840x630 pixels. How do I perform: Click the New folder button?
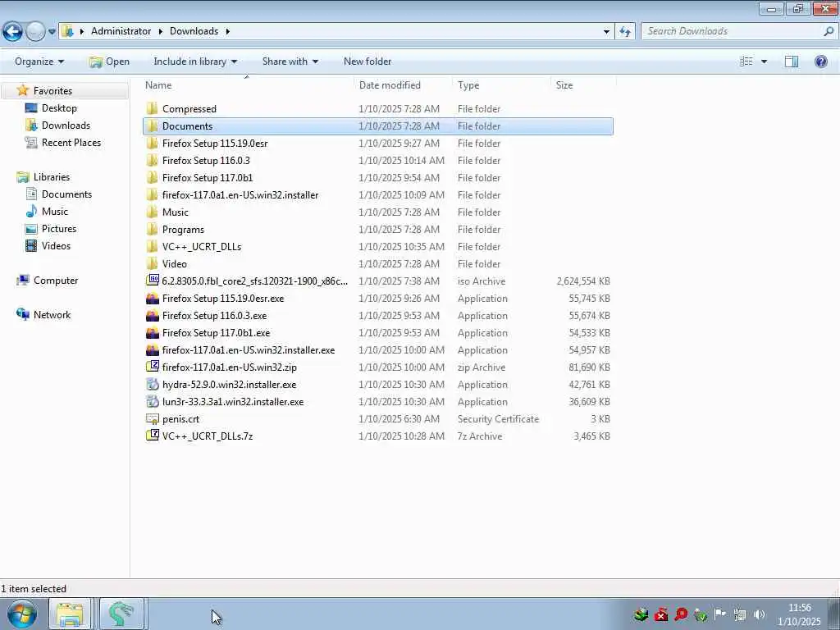point(367,62)
